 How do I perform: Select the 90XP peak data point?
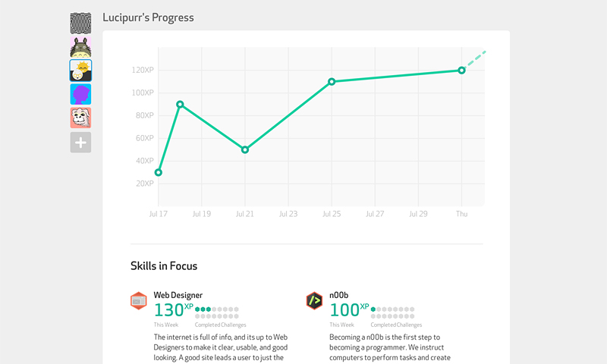click(180, 105)
